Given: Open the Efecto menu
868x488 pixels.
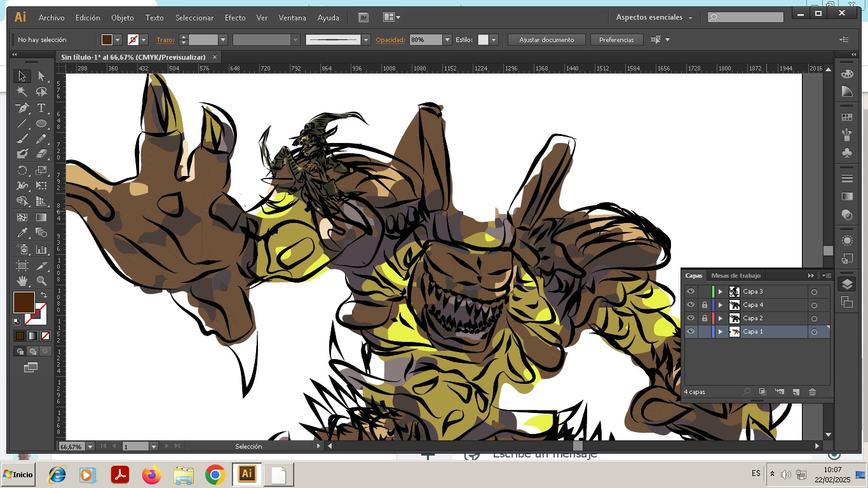Looking at the screenshot, I should click(235, 18).
